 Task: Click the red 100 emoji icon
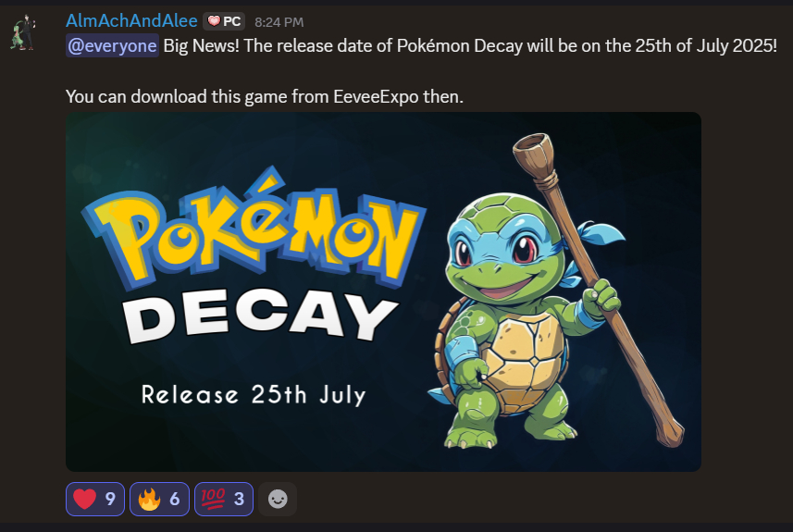click(213, 499)
